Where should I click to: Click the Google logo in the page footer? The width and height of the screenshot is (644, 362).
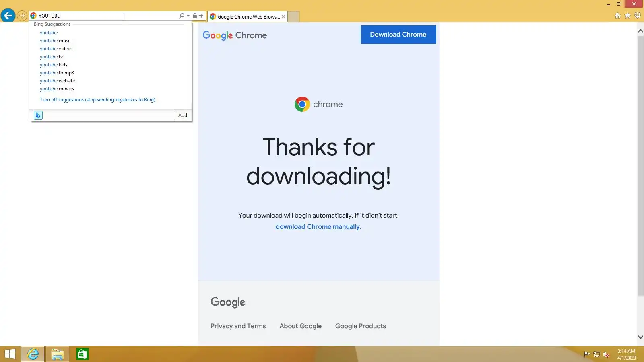click(228, 302)
